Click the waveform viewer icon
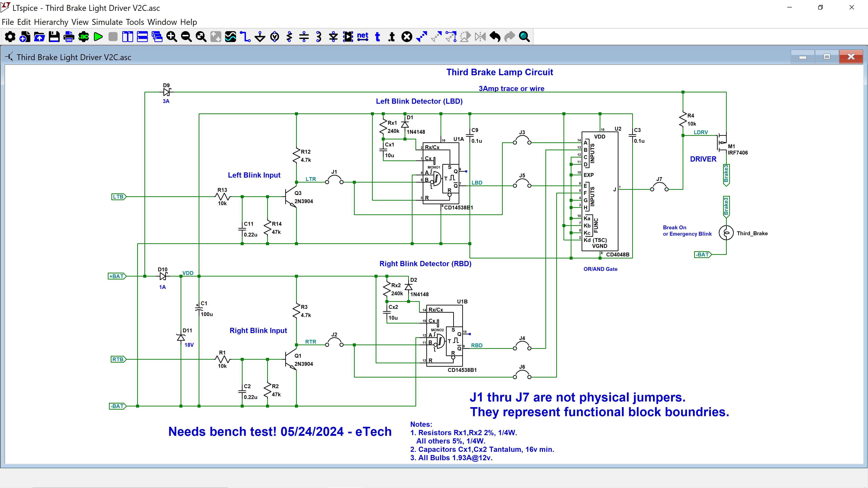The image size is (868, 488). coord(231,37)
